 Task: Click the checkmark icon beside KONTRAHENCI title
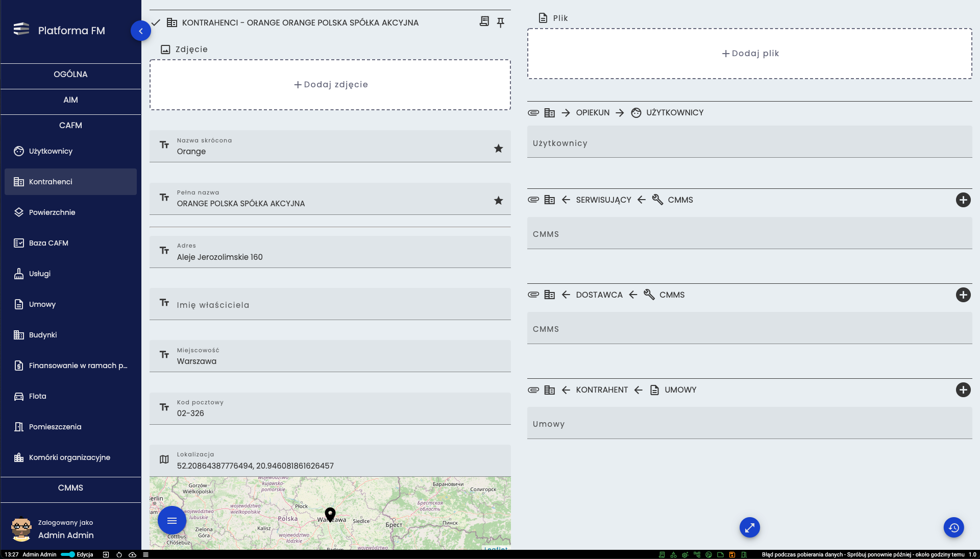[x=156, y=22]
